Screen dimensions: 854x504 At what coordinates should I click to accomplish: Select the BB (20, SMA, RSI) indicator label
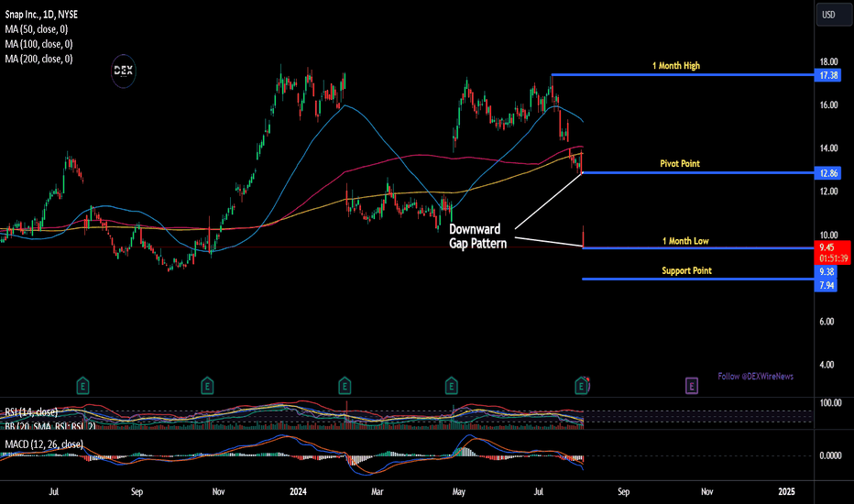50,425
